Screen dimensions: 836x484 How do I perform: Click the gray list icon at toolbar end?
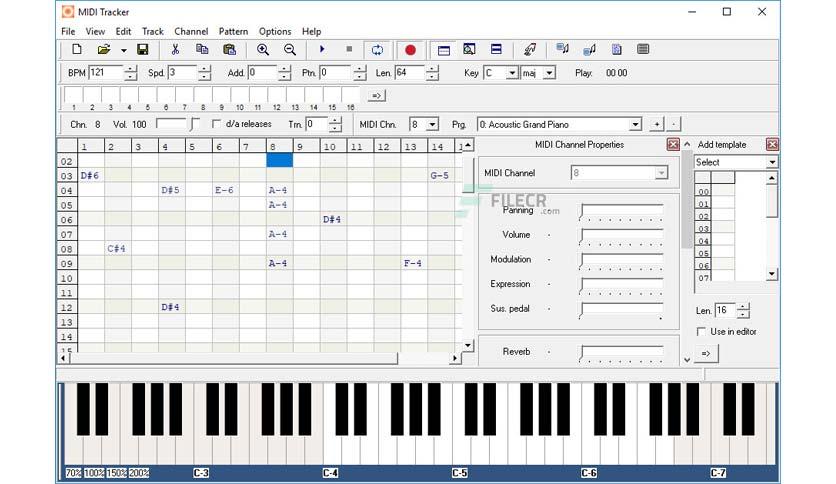pyautogui.click(x=643, y=50)
